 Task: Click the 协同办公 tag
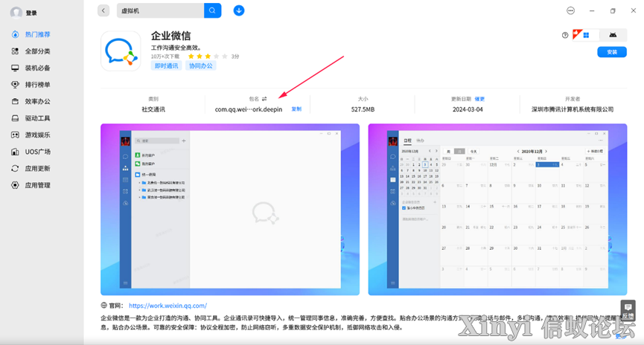click(x=201, y=65)
